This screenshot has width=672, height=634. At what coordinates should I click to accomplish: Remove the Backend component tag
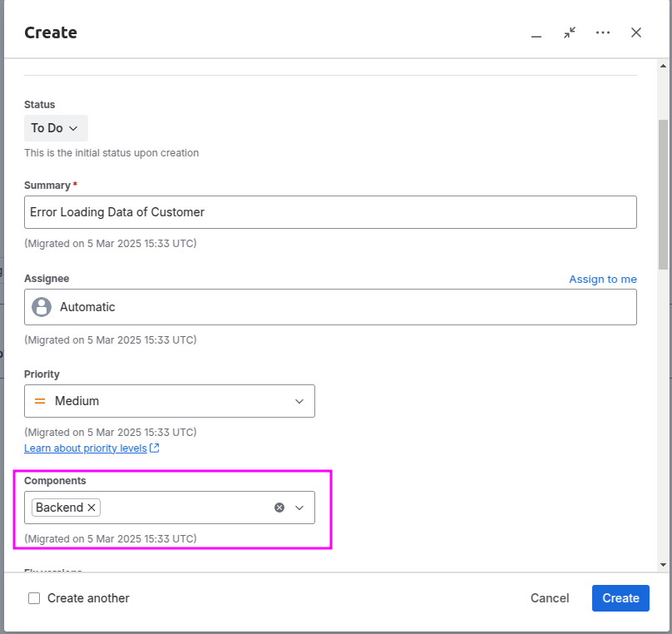(91, 508)
